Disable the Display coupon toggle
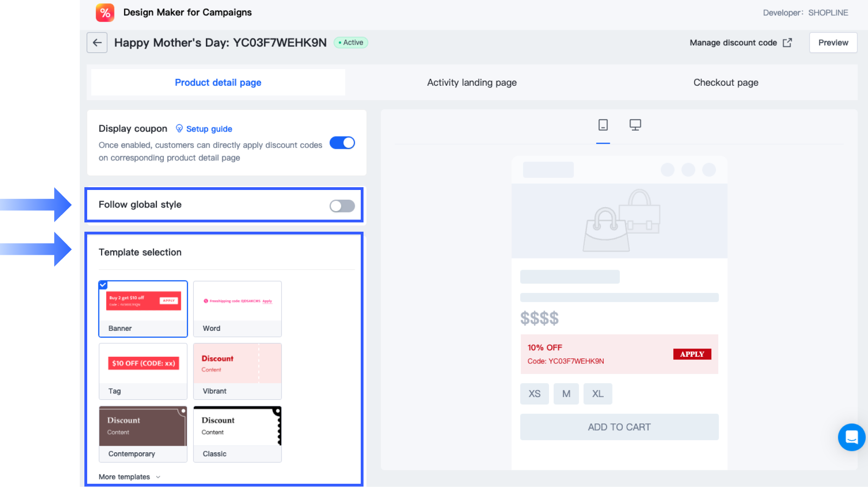The height and width of the screenshot is (487, 868). click(342, 143)
